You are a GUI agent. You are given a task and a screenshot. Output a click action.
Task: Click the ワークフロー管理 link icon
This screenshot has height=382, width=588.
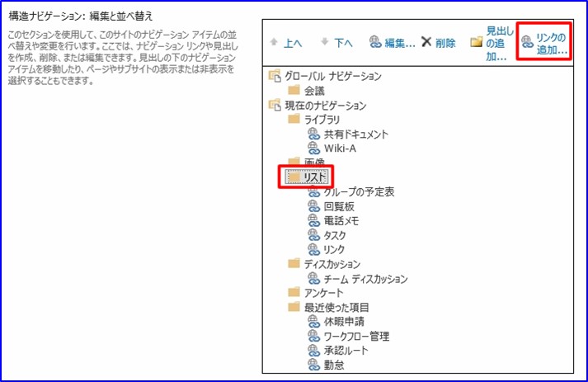click(314, 336)
